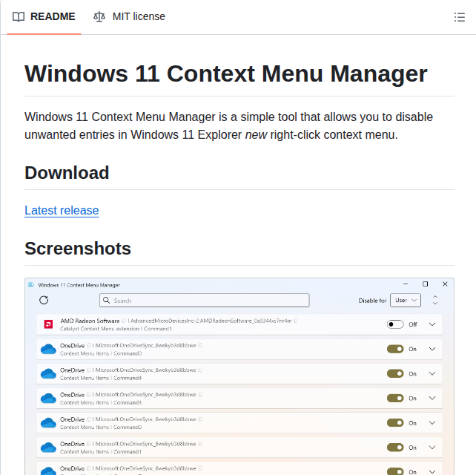Copy icon after OneDriveSync package id, Command3 row
476x475 pixels.
[200, 394]
